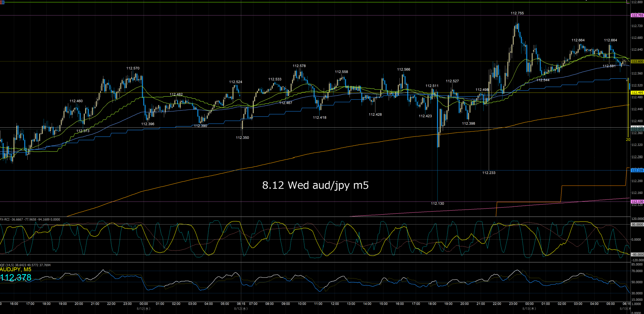
Task: Click the cyan 112.378 price readout
Action: coord(16,278)
